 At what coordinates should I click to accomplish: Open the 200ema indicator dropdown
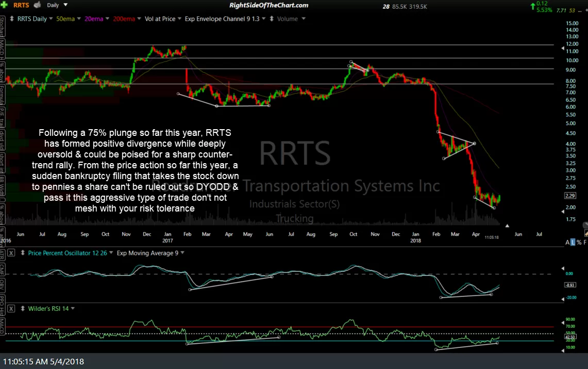click(139, 19)
